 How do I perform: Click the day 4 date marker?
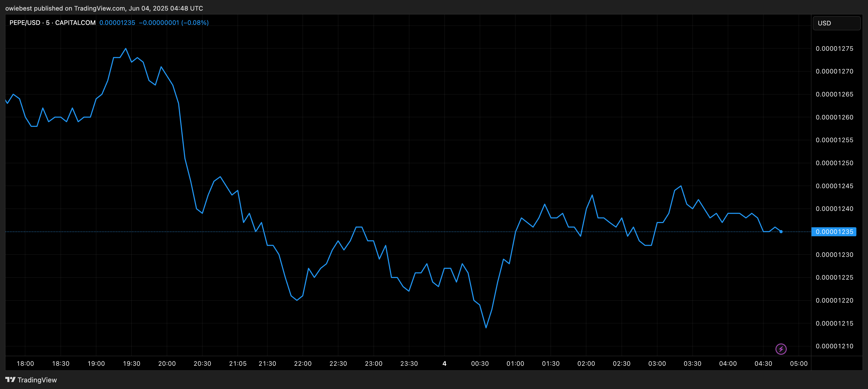444,363
